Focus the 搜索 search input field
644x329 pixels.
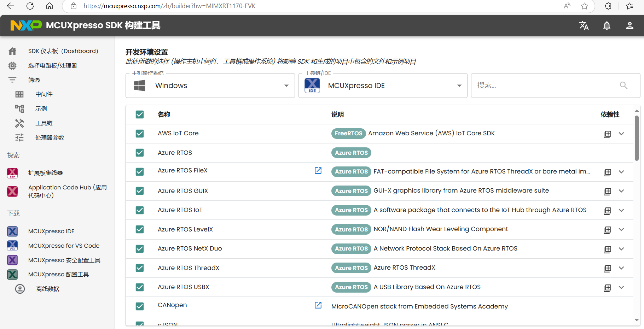(x=556, y=86)
